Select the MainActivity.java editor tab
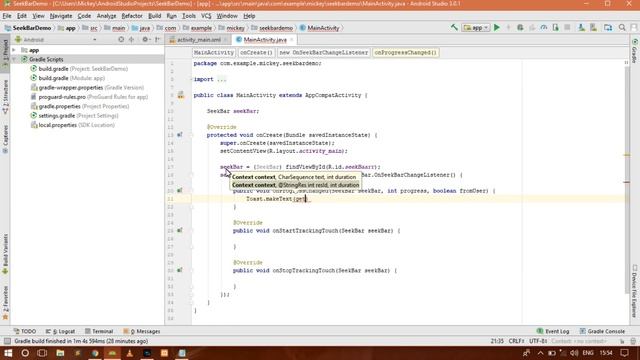 coord(264,40)
